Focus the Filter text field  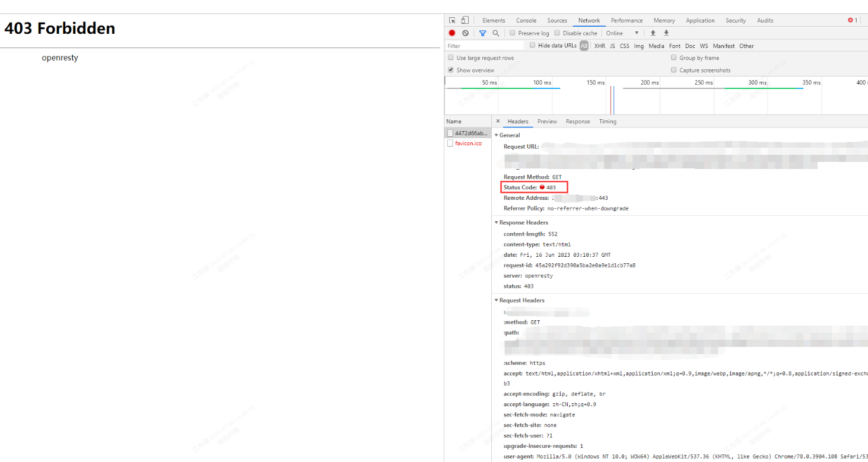(484, 46)
